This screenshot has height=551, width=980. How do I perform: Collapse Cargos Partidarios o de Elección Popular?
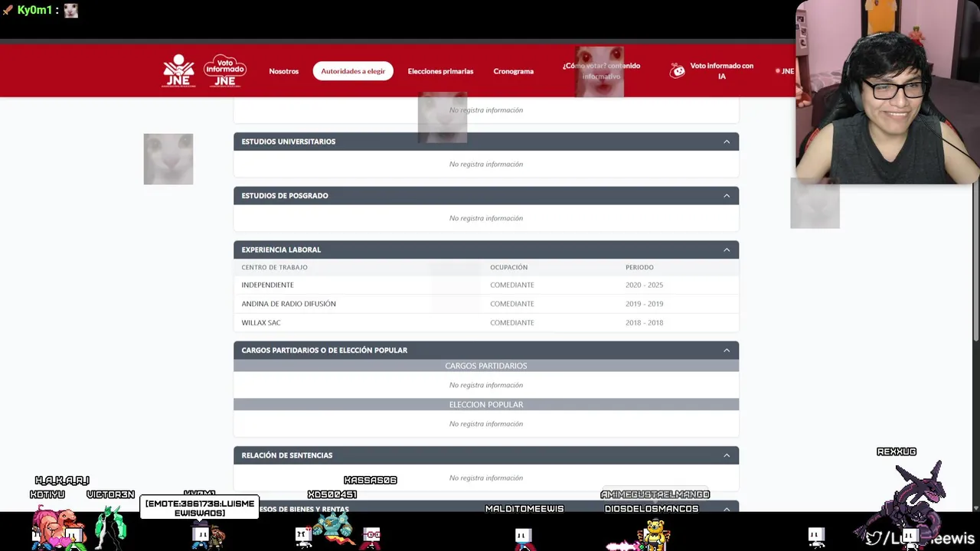point(727,350)
